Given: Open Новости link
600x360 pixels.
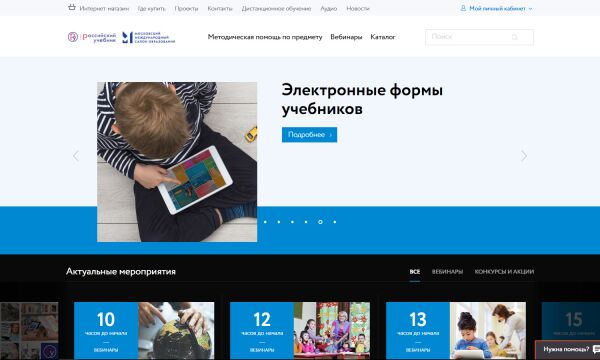Looking at the screenshot, I should coord(358,8).
